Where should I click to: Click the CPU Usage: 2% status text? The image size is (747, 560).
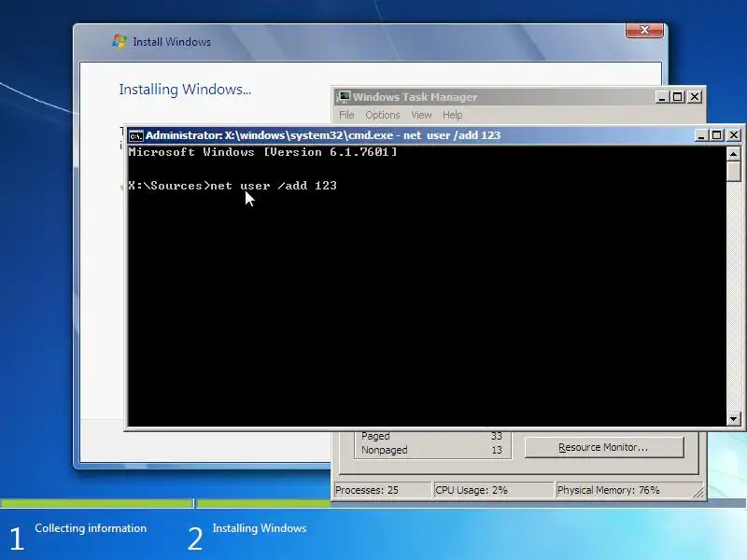[472, 491]
